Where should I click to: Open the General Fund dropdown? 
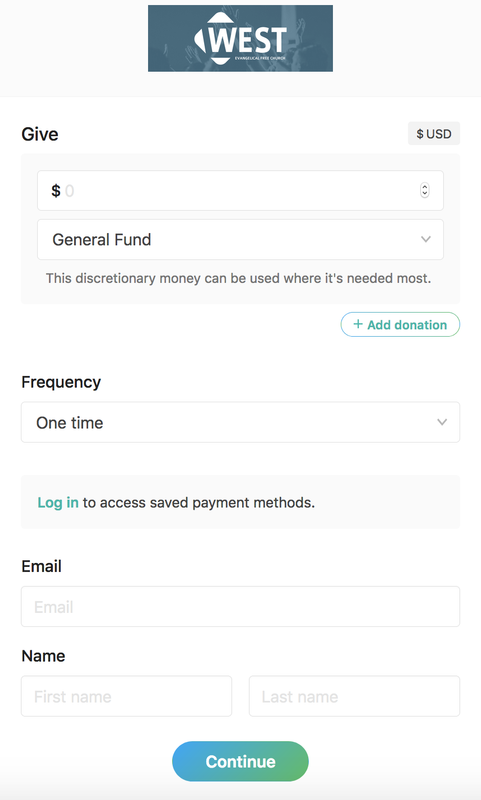240,239
